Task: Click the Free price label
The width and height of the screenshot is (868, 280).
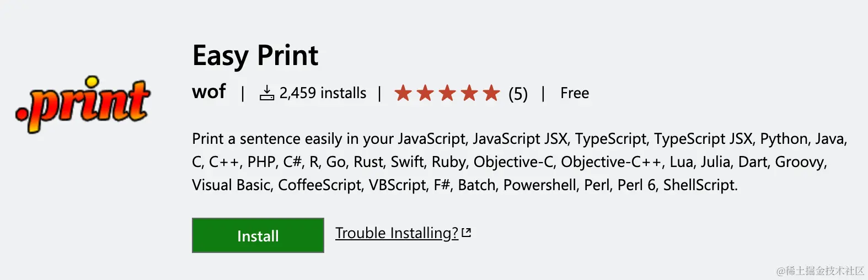Action: (575, 93)
